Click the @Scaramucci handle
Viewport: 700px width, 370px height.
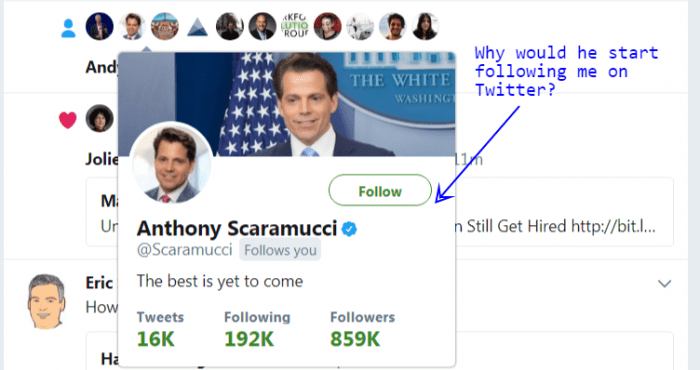point(185,250)
